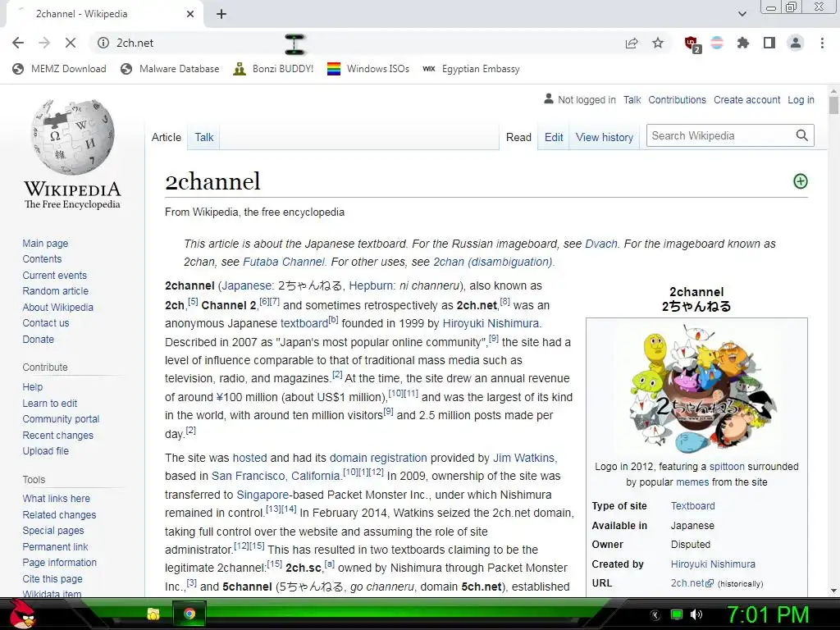
Task: Open the Extensions puzzle piece menu
Action: 743,43
